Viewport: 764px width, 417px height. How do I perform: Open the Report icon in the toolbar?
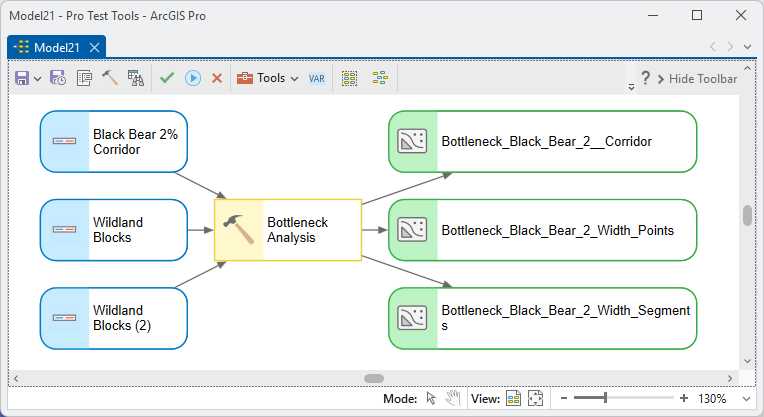click(x=135, y=78)
